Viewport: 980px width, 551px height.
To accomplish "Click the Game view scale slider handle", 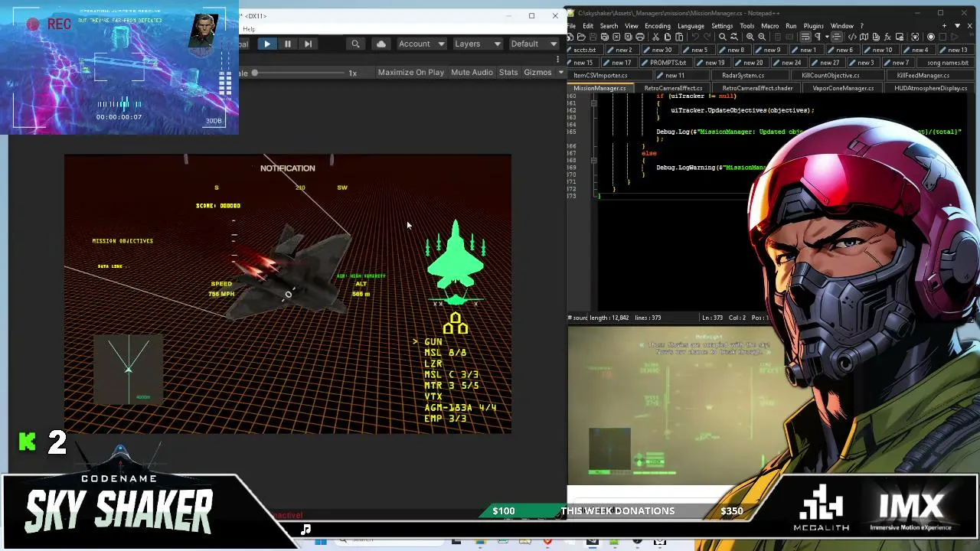I will (254, 73).
